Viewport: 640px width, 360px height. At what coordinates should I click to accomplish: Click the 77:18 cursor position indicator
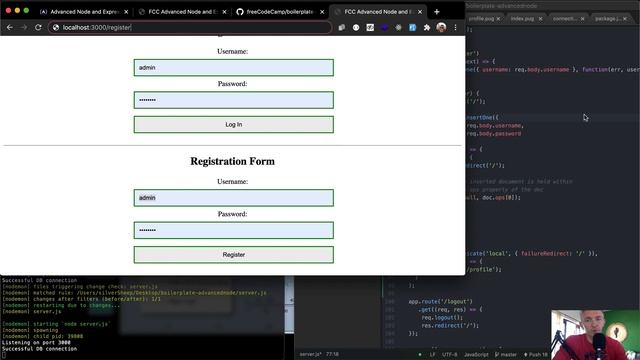click(x=333, y=354)
